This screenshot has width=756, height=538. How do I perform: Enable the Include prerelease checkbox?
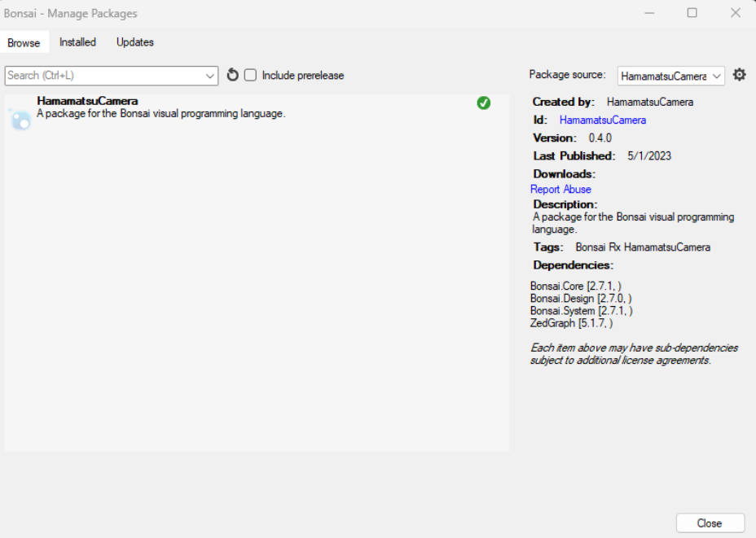pyautogui.click(x=251, y=75)
